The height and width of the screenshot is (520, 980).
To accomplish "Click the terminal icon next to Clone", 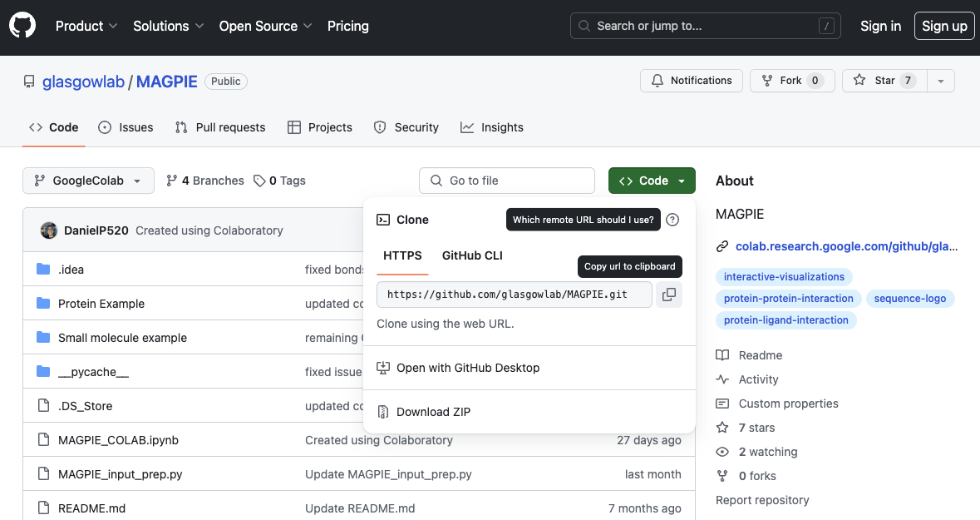I will [x=383, y=220].
